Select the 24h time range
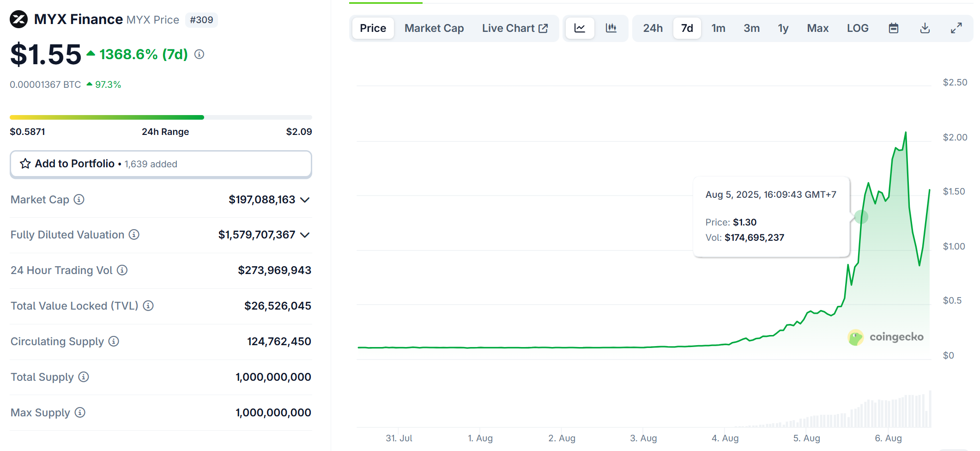 coord(653,28)
